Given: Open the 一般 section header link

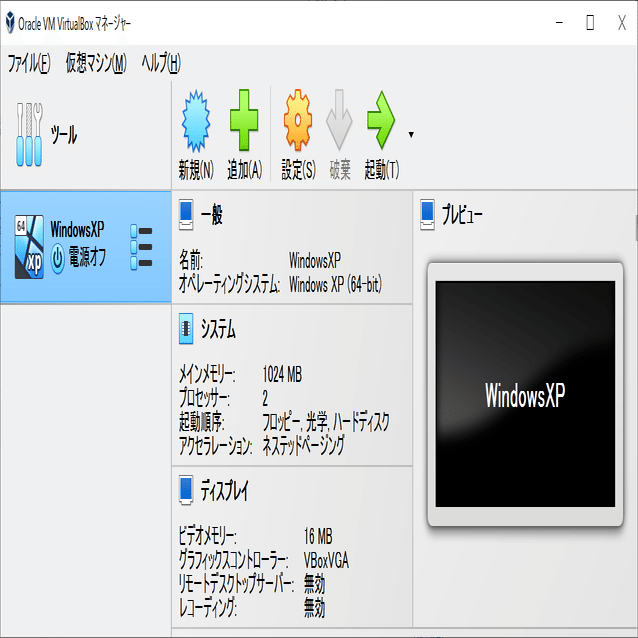Looking at the screenshot, I should point(212,215).
